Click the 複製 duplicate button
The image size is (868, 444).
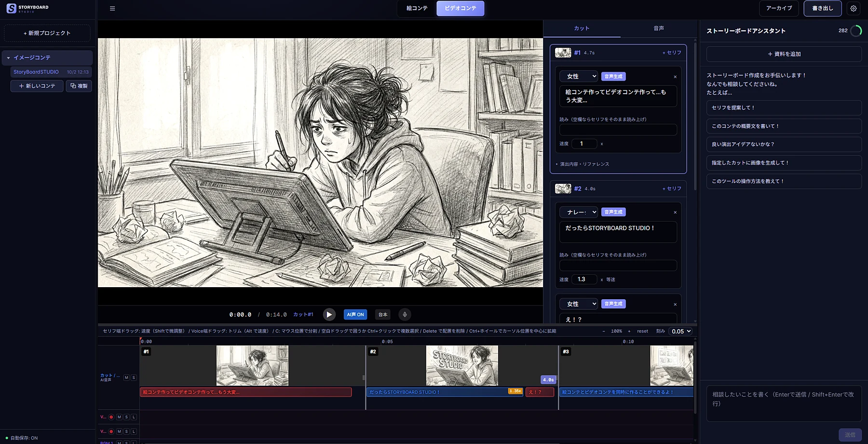[79, 86]
